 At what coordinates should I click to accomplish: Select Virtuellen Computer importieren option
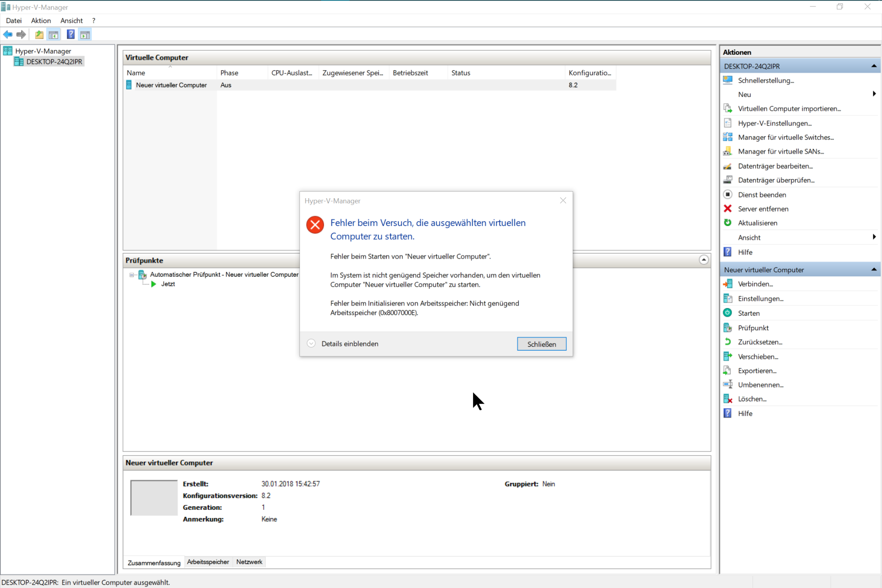(789, 108)
